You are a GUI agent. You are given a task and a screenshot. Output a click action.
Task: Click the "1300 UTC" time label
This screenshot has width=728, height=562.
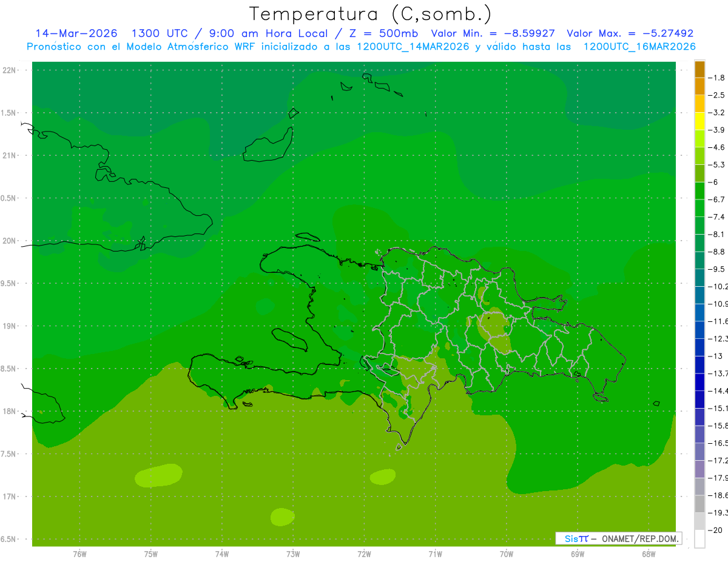(x=161, y=33)
